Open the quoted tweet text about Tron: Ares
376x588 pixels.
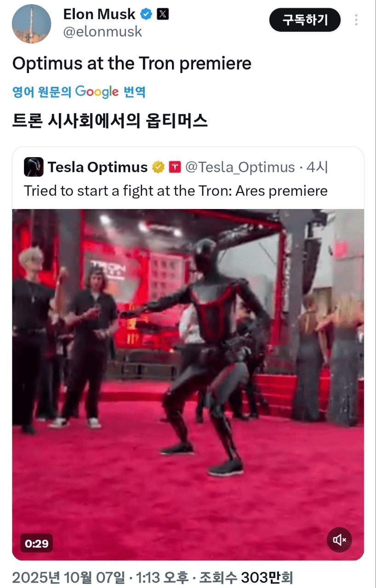[x=176, y=191]
